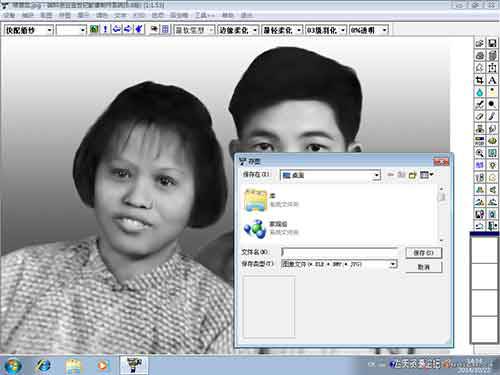Click the blue left arrow toolbar icon
500x375 pixels.
[x=117, y=29]
